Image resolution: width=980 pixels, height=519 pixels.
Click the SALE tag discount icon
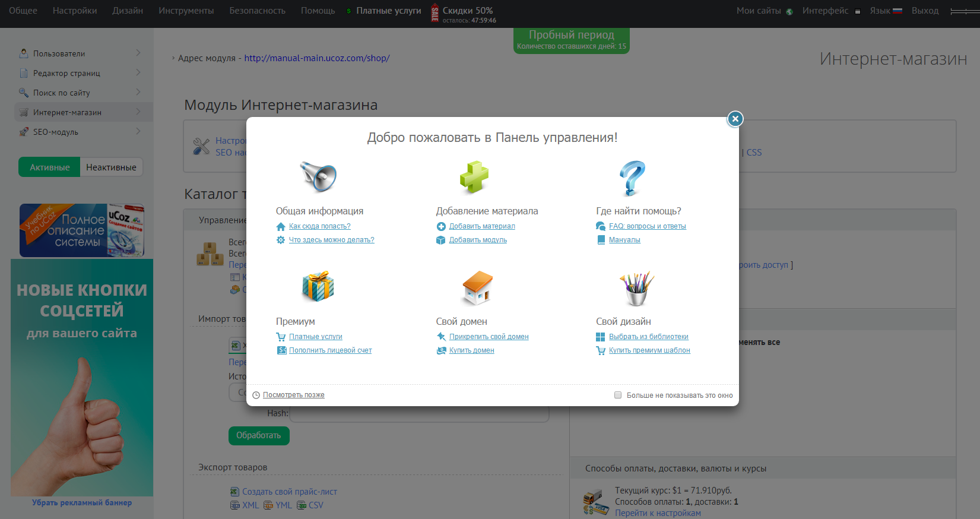tap(435, 14)
